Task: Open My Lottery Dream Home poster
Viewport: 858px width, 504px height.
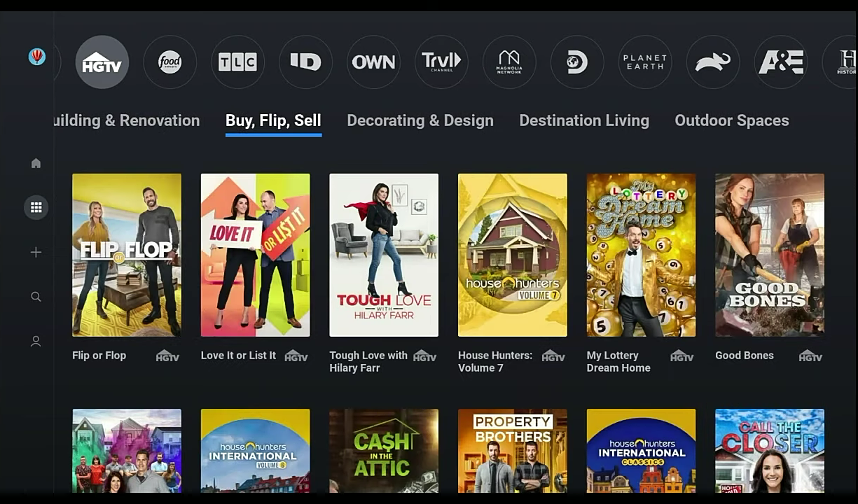Action: (641, 255)
